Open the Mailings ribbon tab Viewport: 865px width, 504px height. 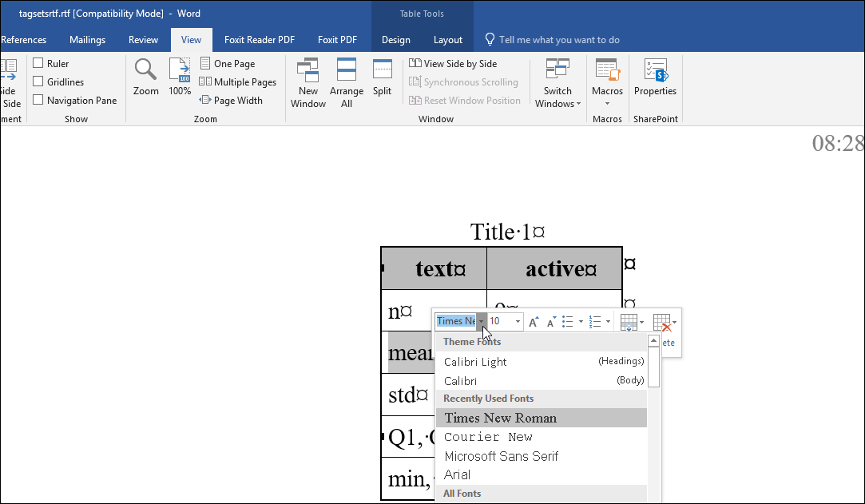(87, 39)
